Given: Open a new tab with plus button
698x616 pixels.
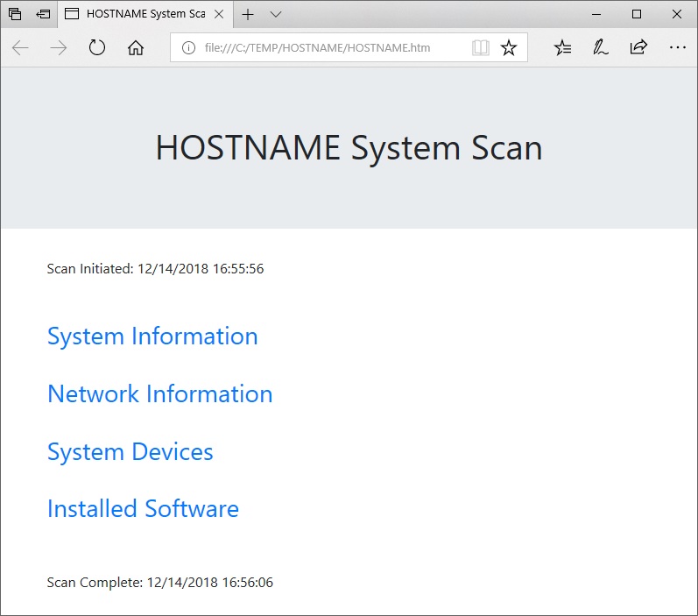Looking at the screenshot, I should click(x=248, y=15).
